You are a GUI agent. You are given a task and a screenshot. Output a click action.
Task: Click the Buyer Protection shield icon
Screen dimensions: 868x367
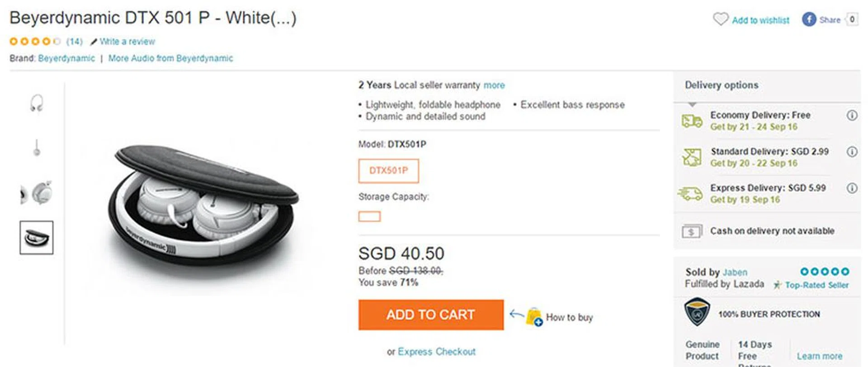pos(697,312)
